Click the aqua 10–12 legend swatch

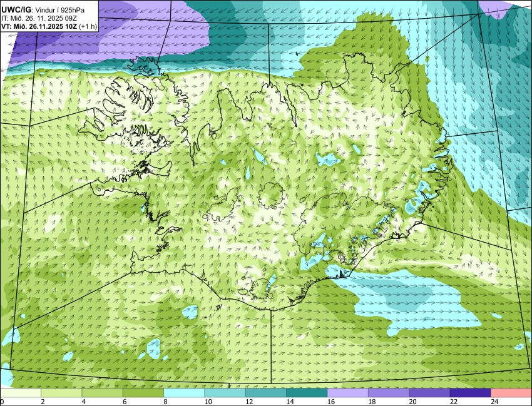pyautogui.click(x=225, y=393)
